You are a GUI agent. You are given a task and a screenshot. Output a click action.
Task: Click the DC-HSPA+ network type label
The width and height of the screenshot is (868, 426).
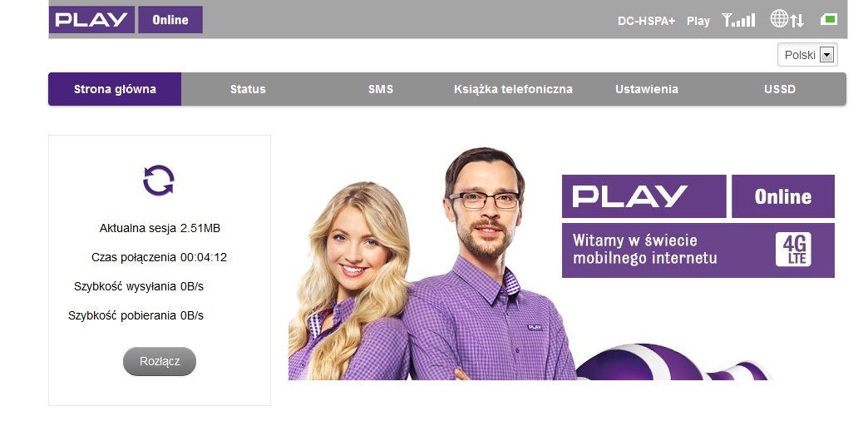(x=647, y=21)
